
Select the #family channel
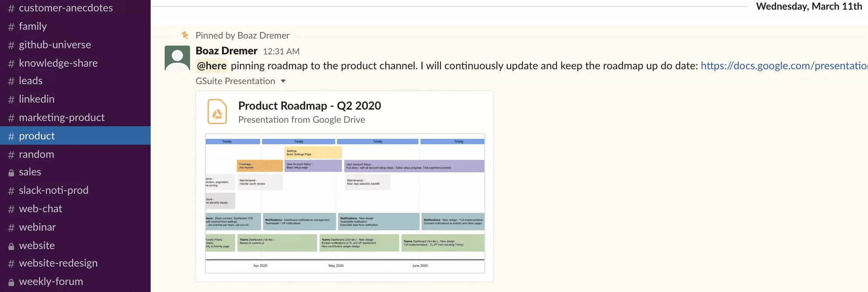click(x=33, y=26)
